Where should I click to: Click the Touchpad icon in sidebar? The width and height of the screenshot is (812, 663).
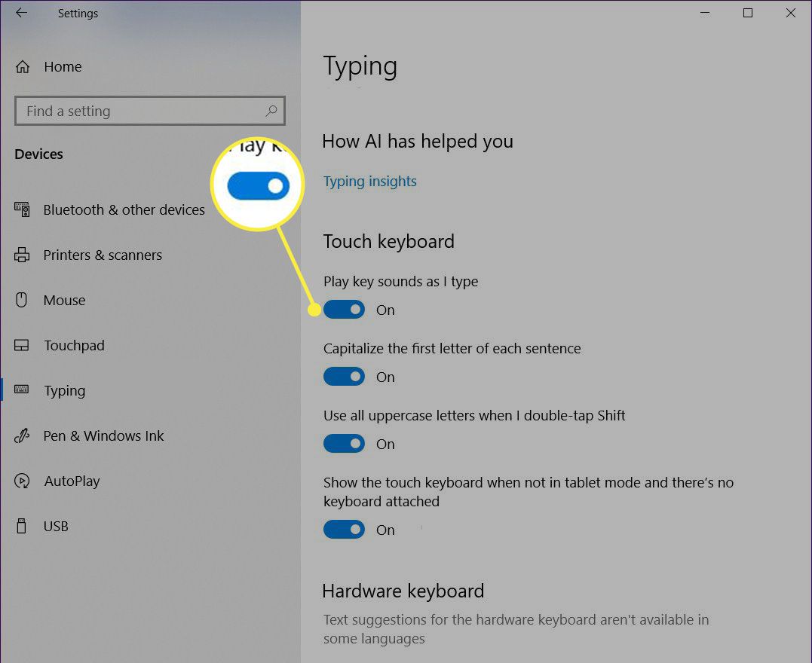click(22, 345)
